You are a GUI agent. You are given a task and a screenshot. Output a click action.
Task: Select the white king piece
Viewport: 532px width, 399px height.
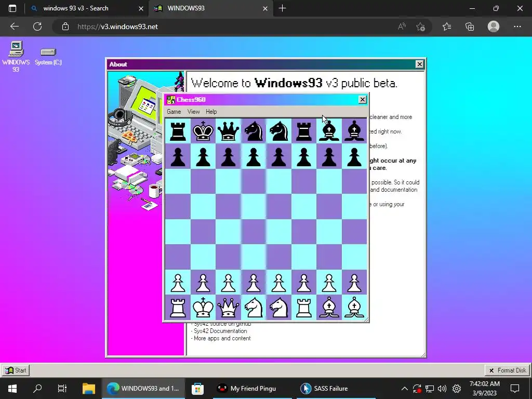(203, 308)
